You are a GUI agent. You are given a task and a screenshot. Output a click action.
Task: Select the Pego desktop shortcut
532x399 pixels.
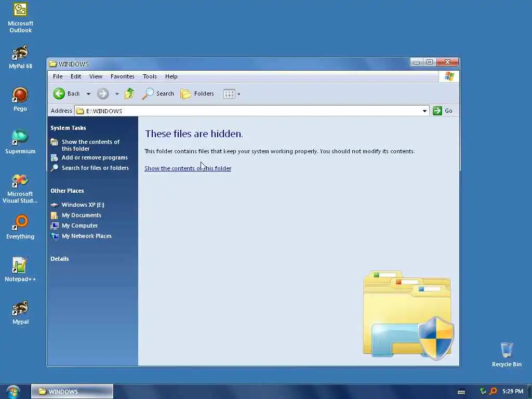(20, 99)
